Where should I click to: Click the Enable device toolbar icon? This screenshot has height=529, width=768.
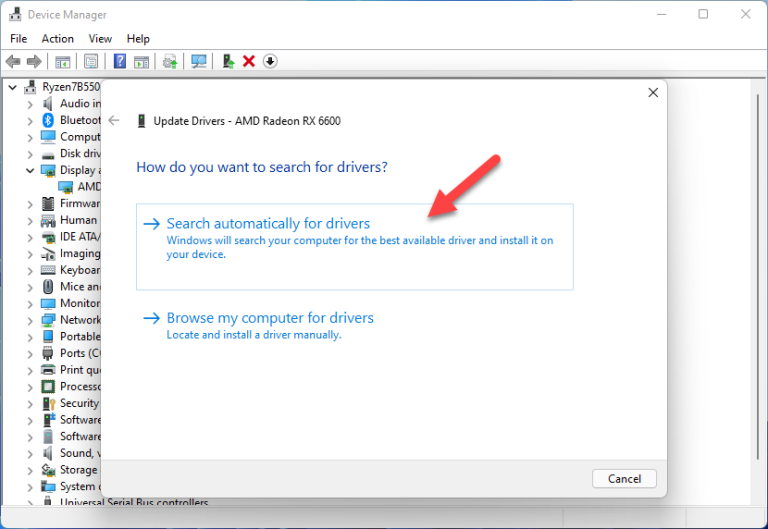coord(228,61)
